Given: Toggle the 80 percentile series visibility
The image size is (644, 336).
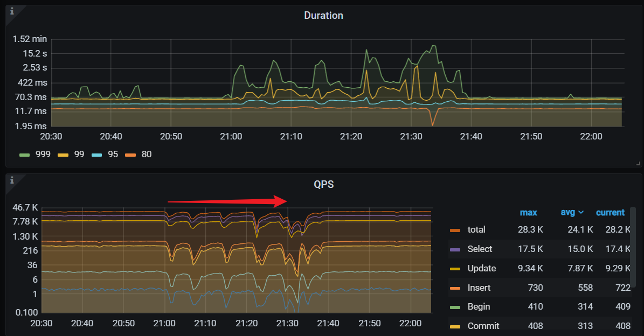Looking at the screenshot, I should point(146,154).
